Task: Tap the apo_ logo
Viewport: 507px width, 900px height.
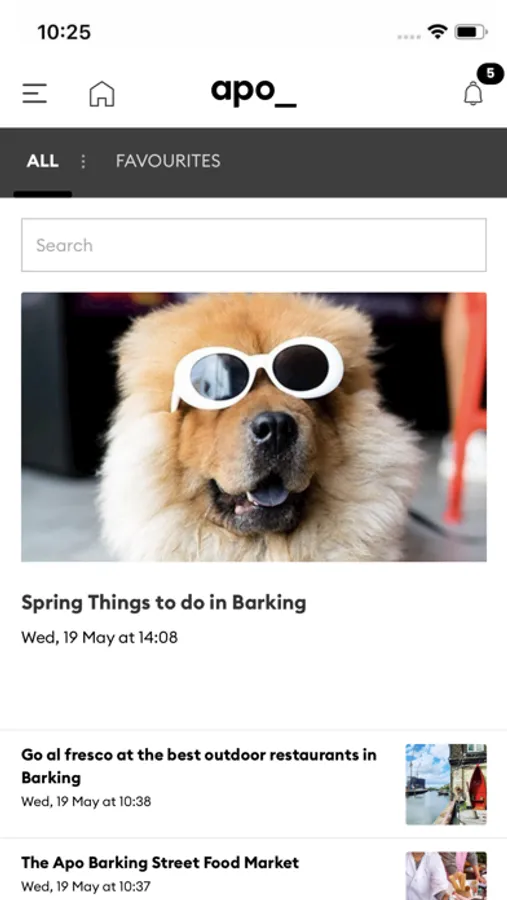Action: point(254,92)
